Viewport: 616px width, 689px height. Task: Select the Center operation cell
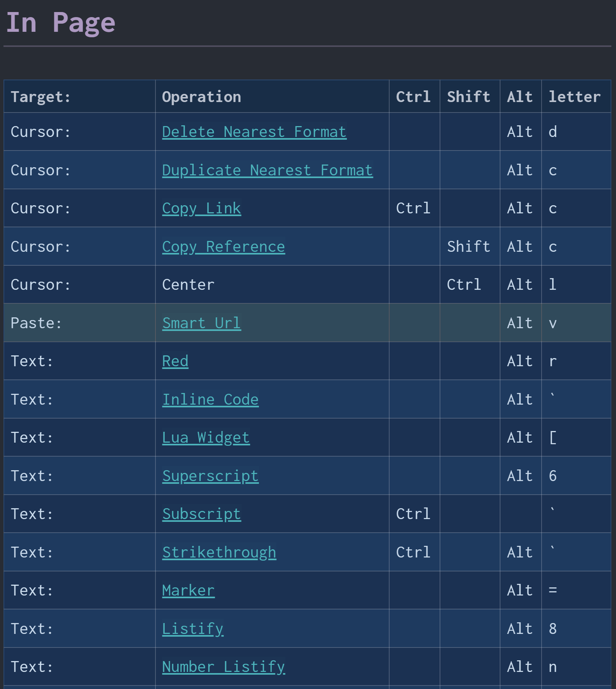pyautogui.click(x=188, y=285)
